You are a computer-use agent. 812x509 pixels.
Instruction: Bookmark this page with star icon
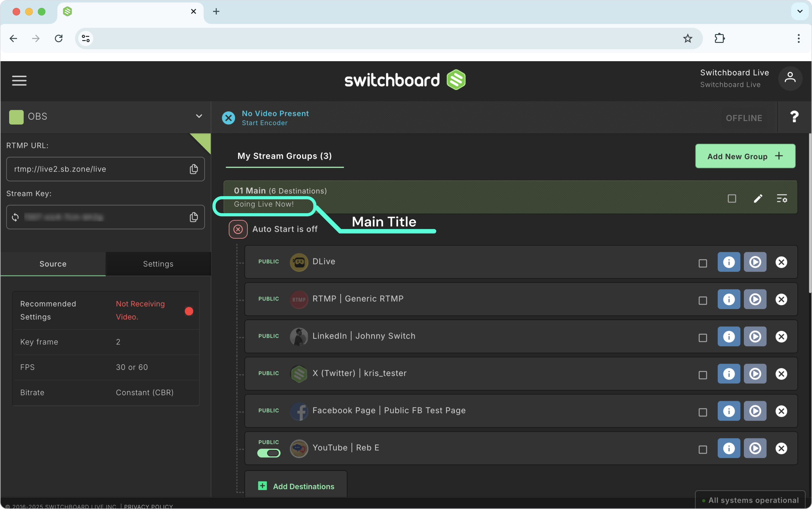[x=687, y=38]
